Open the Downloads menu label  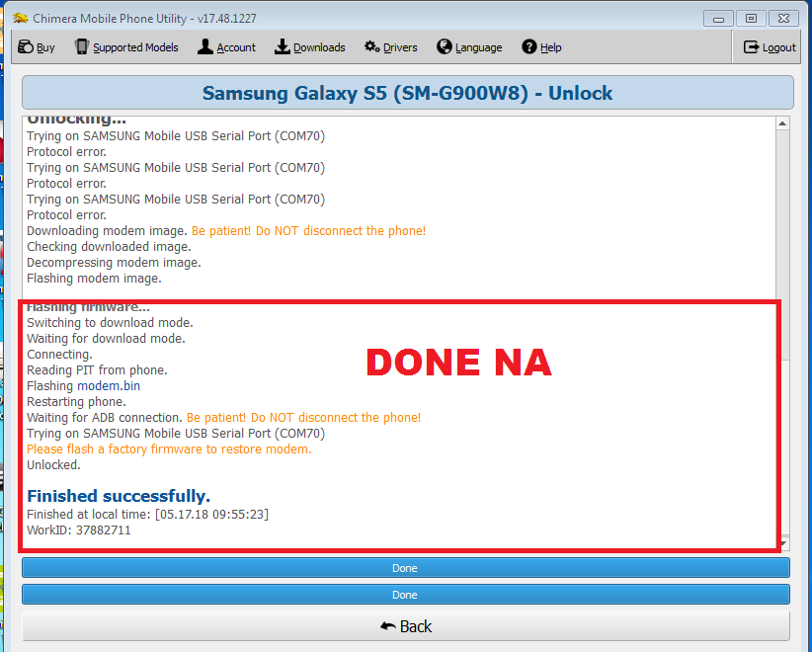point(319,47)
